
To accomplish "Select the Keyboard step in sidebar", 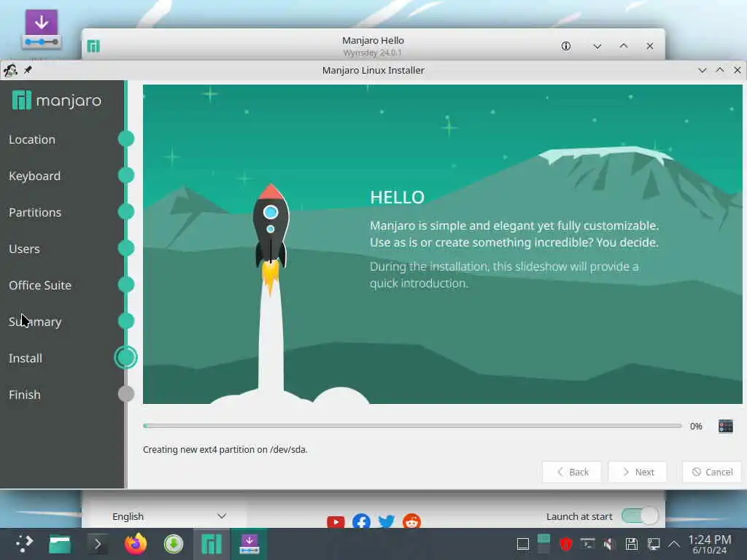I will [35, 176].
